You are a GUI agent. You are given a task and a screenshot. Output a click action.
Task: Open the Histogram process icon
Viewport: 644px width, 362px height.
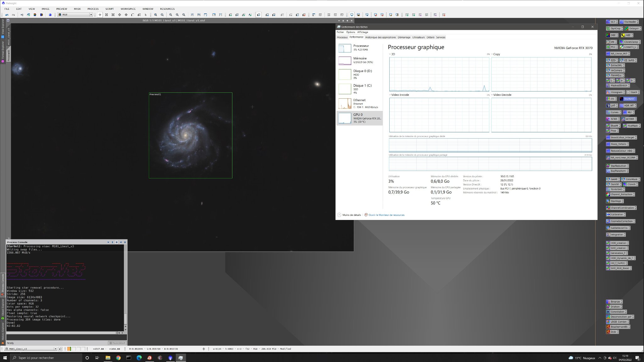pyautogui.click(x=615, y=92)
